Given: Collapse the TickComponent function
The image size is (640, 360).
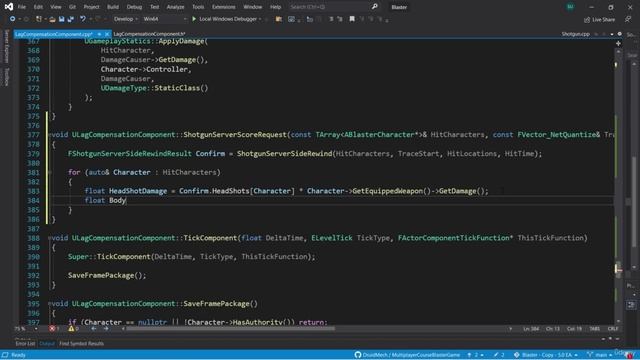Looking at the screenshot, I should pos(50,238).
